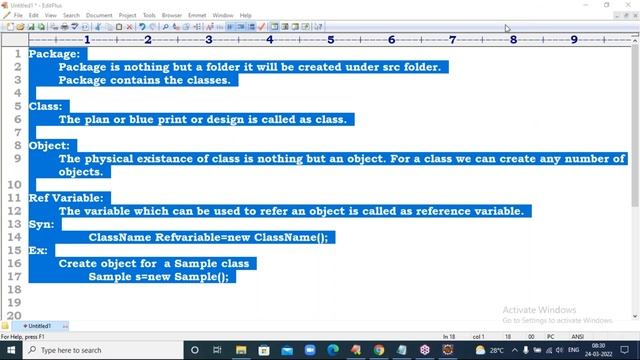
Task: Click the Save All toolbar icon
Action: tap(41, 27)
